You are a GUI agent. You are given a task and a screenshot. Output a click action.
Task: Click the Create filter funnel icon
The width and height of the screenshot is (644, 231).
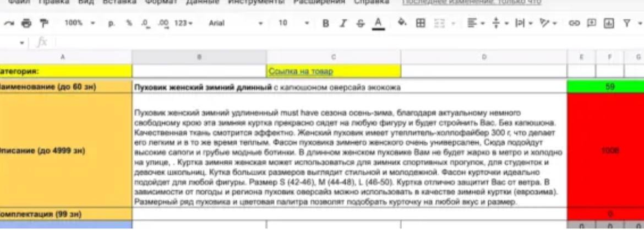[627, 23]
